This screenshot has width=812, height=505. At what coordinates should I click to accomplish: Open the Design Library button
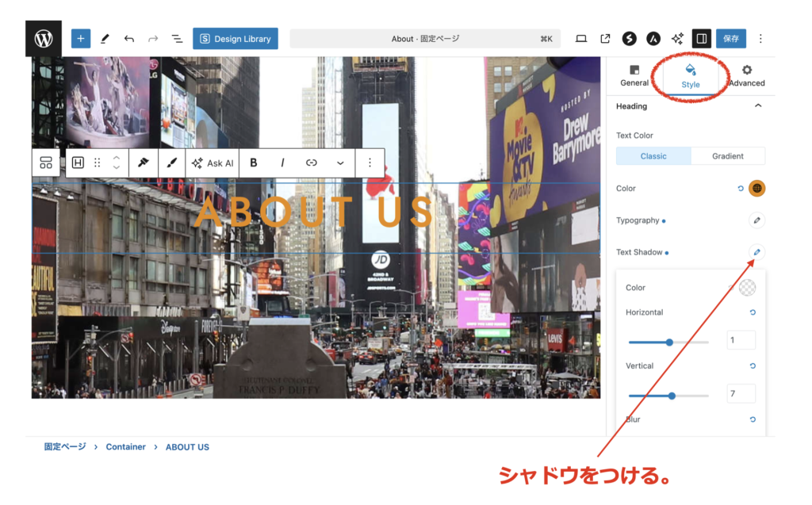point(236,38)
